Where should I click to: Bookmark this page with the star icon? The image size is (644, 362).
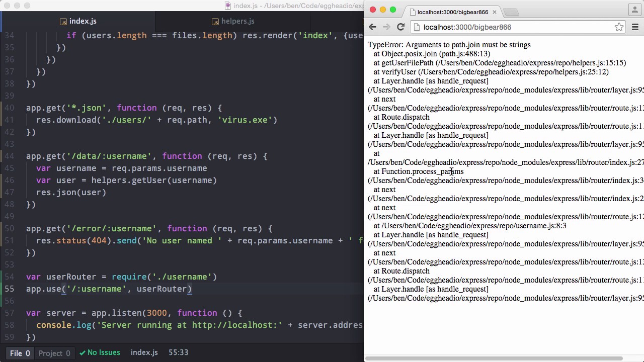pyautogui.click(x=619, y=27)
